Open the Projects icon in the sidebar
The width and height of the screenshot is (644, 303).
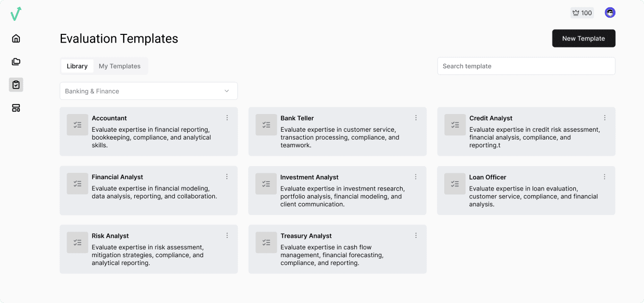(16, 61)
